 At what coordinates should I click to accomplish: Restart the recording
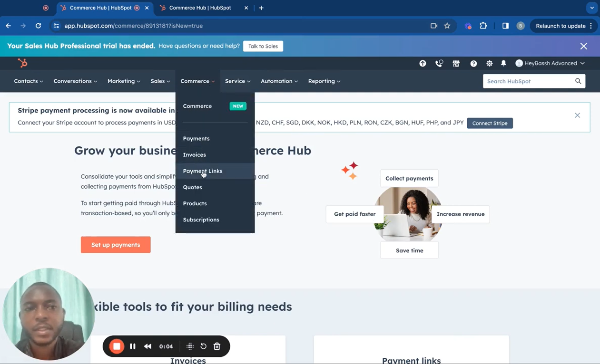pos(203,346)
